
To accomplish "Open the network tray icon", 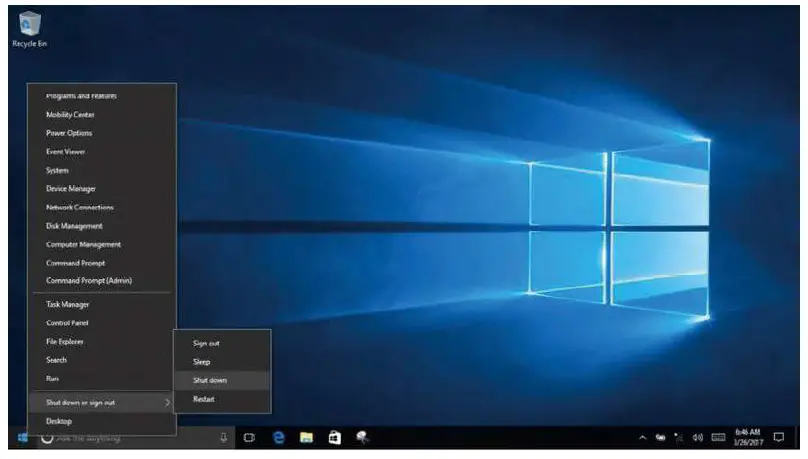I will click(x=679, y=438).
